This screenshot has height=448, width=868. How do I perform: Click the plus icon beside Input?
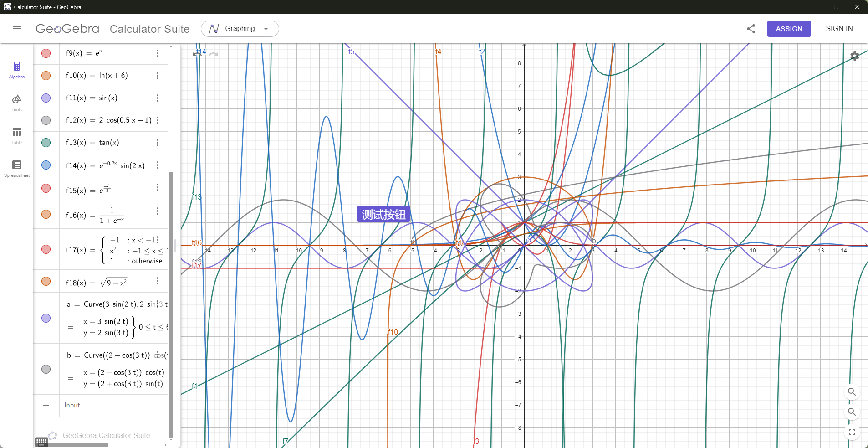[x=46, y=406]
